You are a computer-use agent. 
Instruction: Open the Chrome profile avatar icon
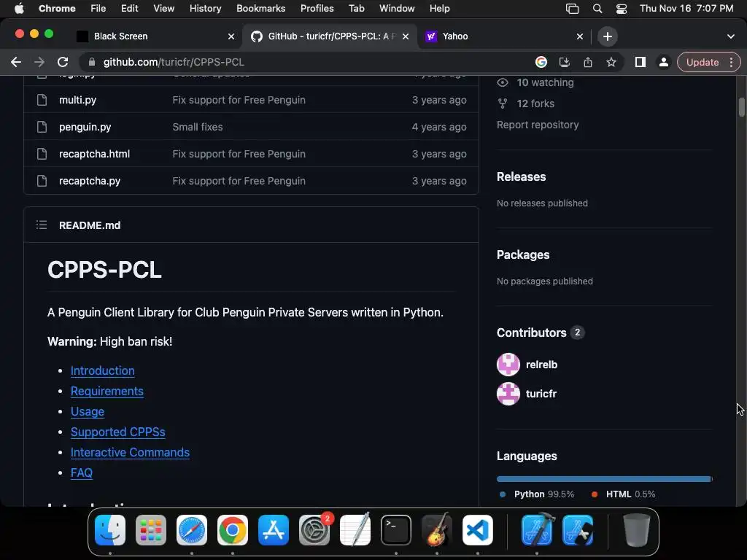[663, 62]
